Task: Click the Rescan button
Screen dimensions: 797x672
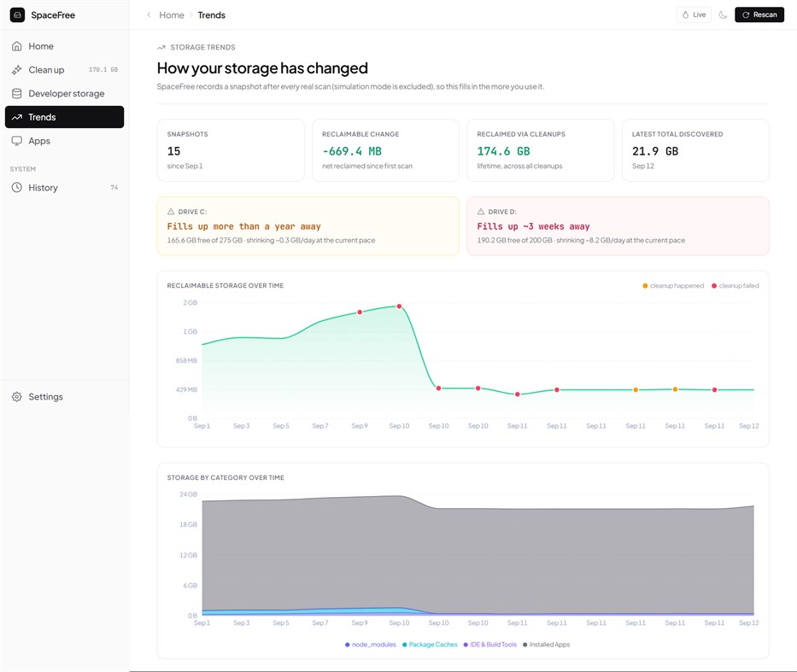Action: click(x=759, y=15)
